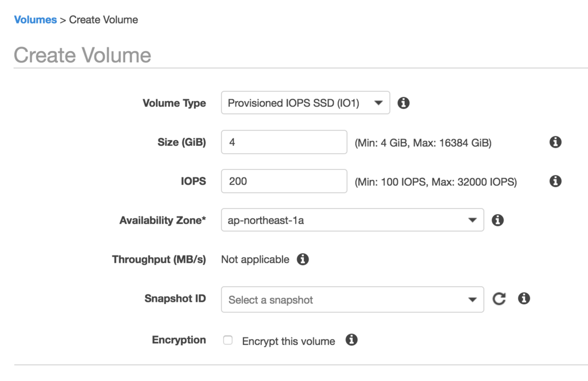The width and height of the screenshot is (588, 381).
Task: Click the Throughput info icon
Action: coord(303,259)
